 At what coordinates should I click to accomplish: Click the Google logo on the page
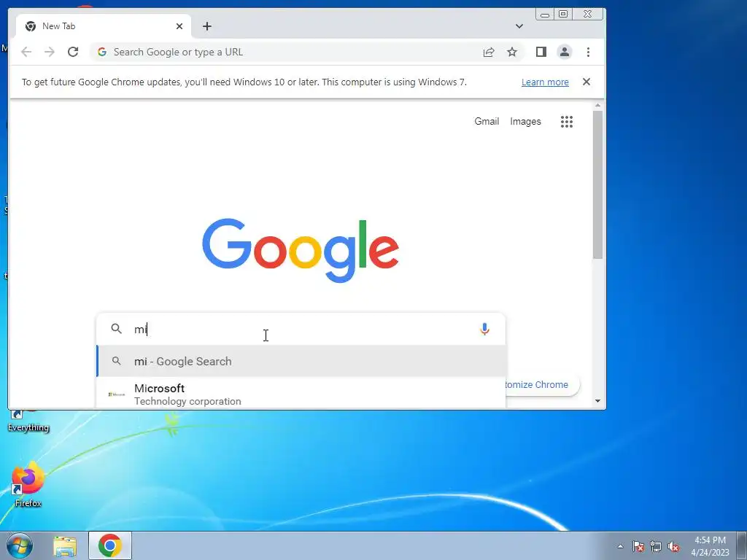(300, 250)
